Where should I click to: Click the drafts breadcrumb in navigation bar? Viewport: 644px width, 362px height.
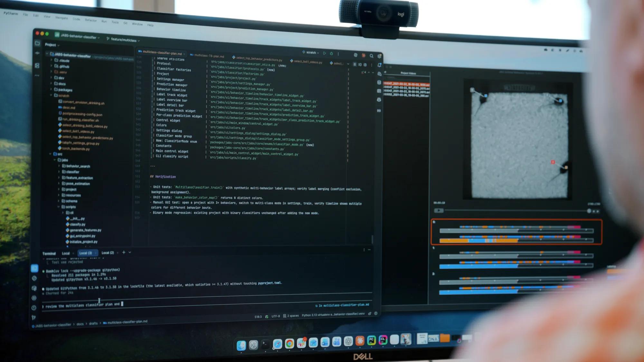click(93, 323)
